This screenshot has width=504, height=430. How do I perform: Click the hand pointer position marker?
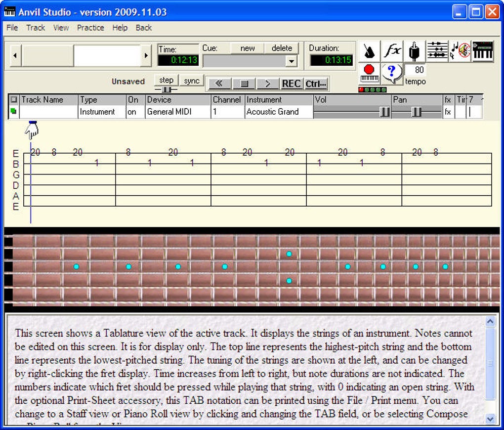pyautogui.click(x=32, y=130)
